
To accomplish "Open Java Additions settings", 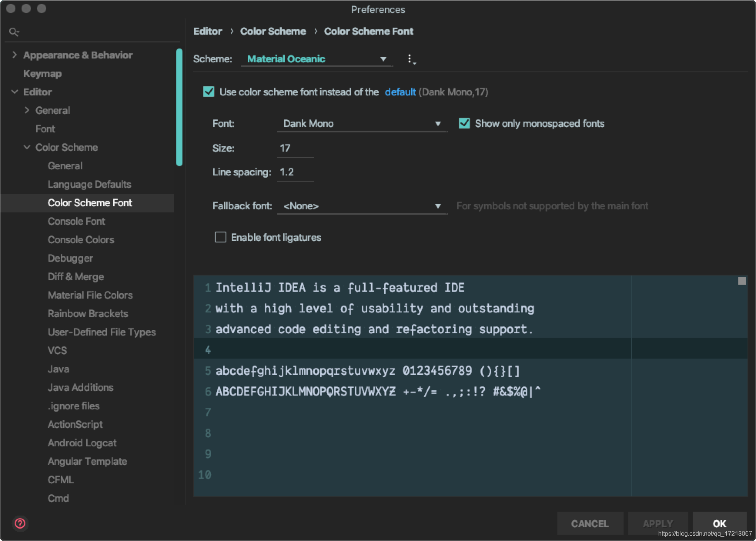I will (x=80, y=387).
